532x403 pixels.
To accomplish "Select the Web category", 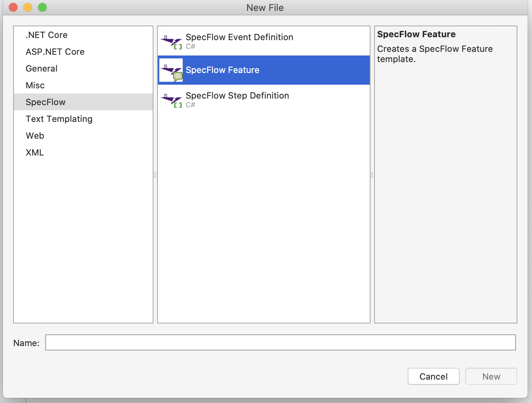I will coord(83,136).
